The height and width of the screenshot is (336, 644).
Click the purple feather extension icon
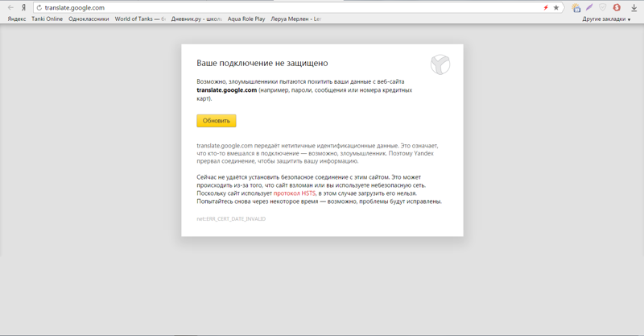point(589,7)
